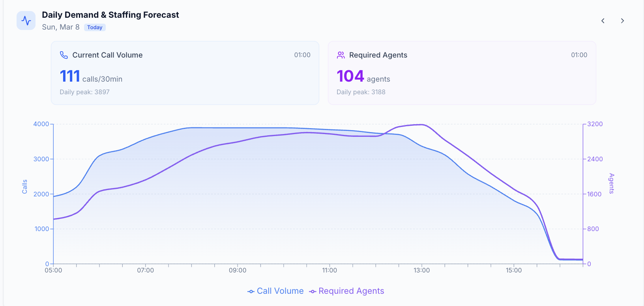This screenshot has height=306, width=644.
Task: Click the Required Agents legend marker icon
Action: coord(312,291)
